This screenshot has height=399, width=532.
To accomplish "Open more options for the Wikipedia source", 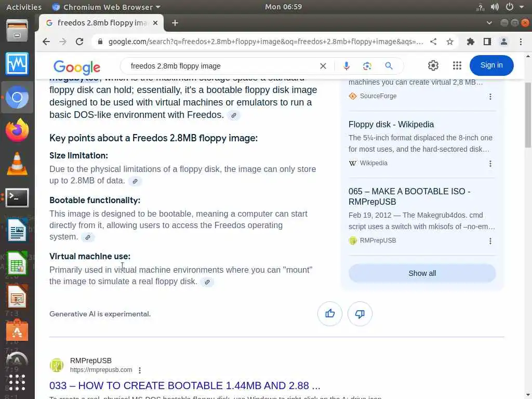I will click(490, 164).
